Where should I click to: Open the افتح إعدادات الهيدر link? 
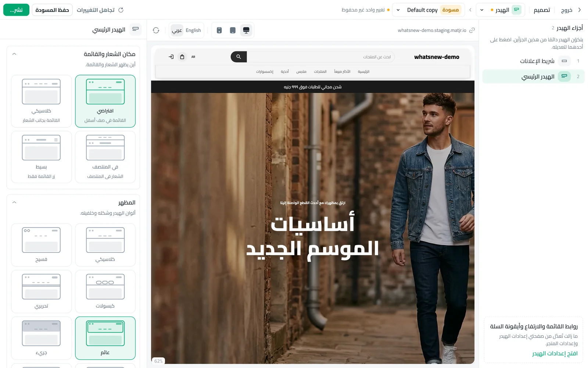pos(555,353)
